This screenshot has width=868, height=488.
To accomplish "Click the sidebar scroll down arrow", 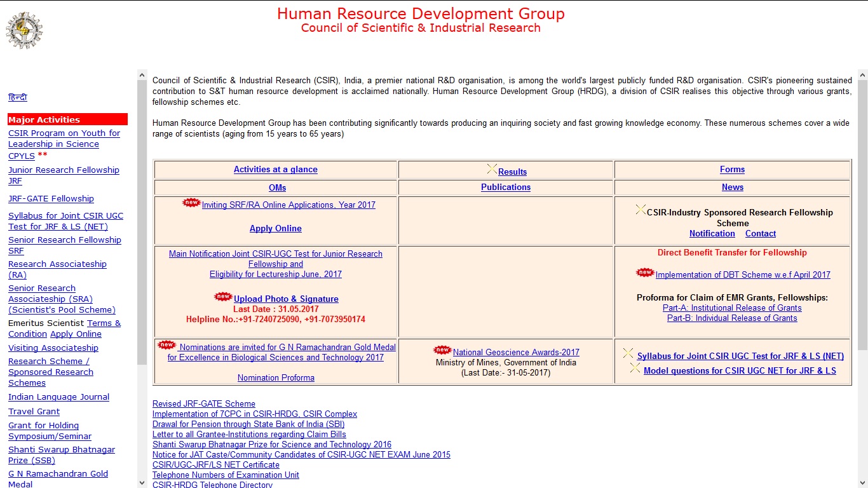I will pos(142,483).
